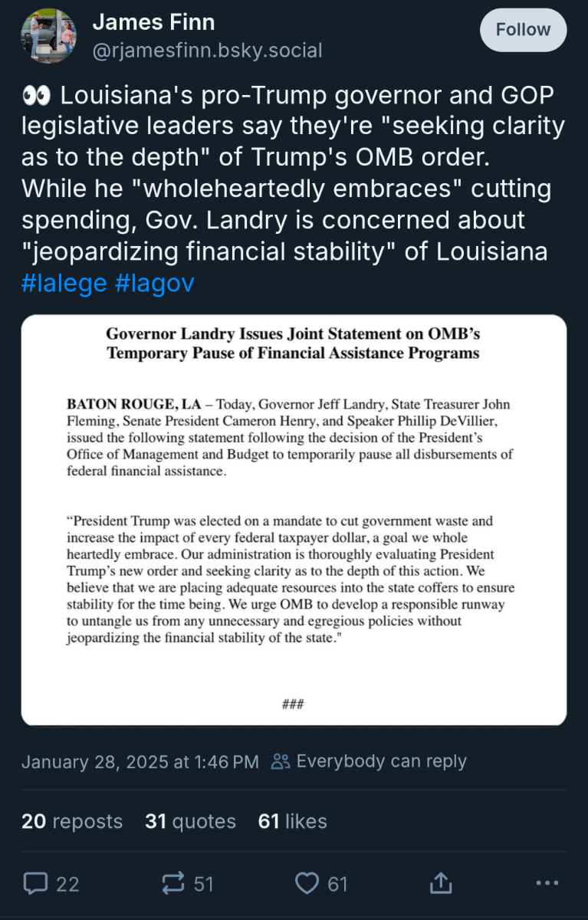Click the James Finn display name
This screenshot has height=920, width=588.
click(153, 23)
